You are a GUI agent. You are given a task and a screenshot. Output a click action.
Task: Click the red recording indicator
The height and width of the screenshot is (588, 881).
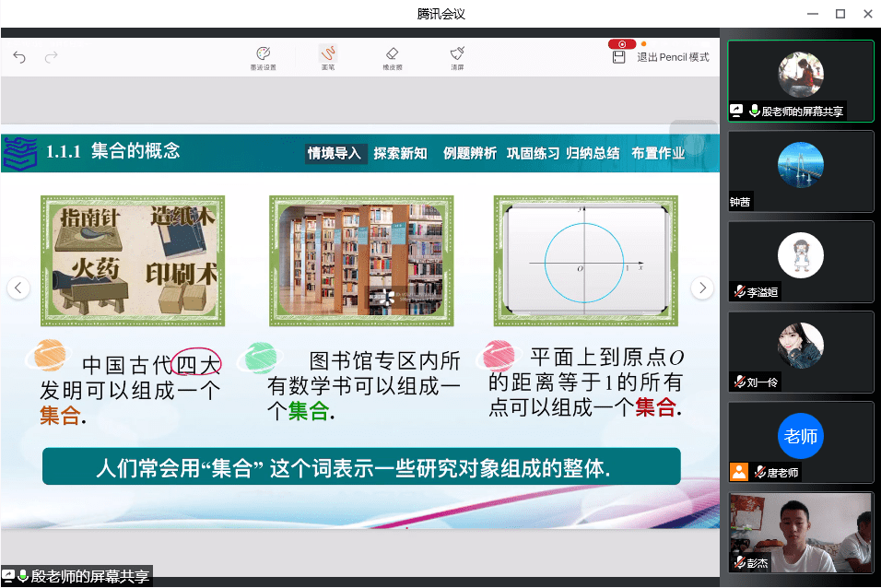pos(622,43)
